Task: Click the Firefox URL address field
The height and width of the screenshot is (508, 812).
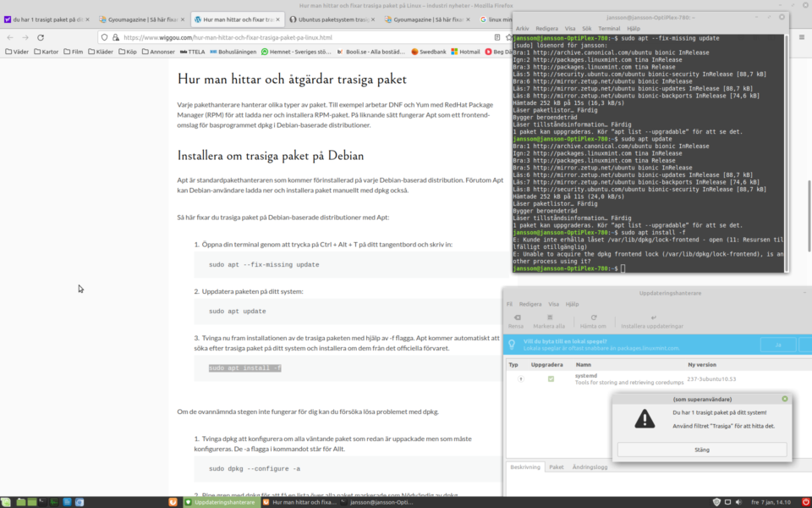Action: point(305,37)
